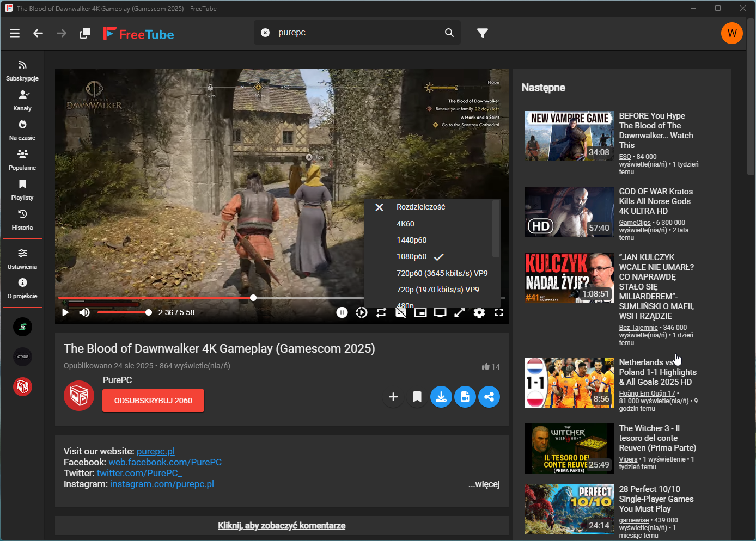Viewport: 756px width, 541px height.
Task: Save video with the bookmark icon
Action: coord(417,397)
